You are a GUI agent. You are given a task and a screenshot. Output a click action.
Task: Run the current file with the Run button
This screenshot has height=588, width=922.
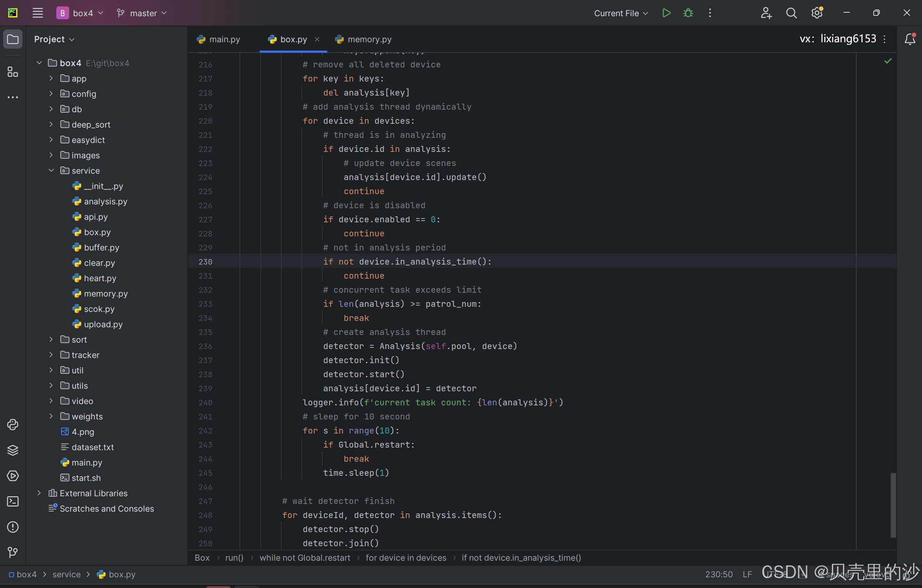666,13
